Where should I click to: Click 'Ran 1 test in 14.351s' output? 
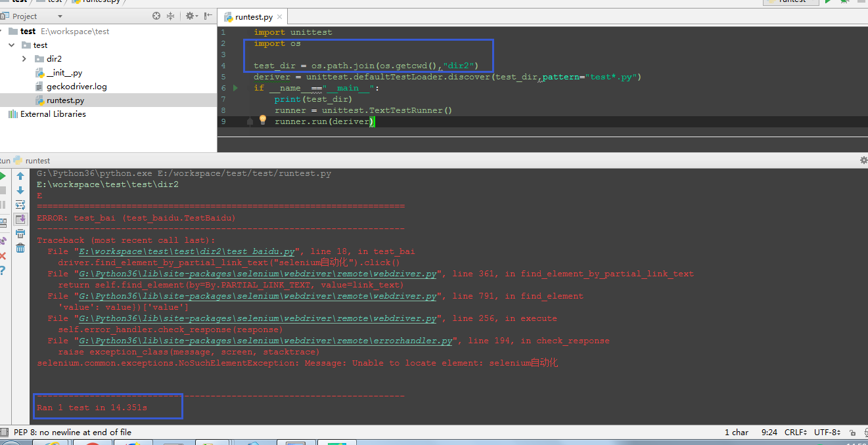click(92, 408)
